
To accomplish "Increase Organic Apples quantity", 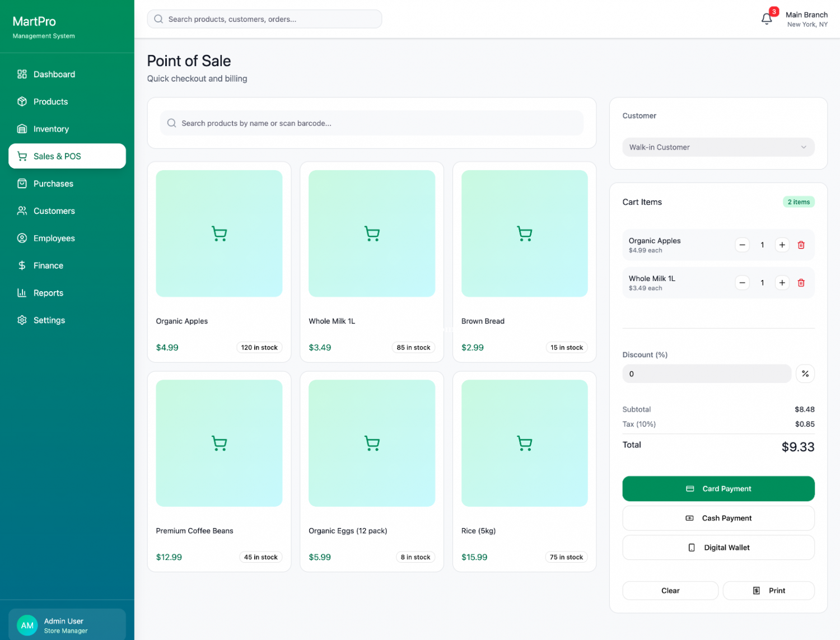I will (782, 245).
